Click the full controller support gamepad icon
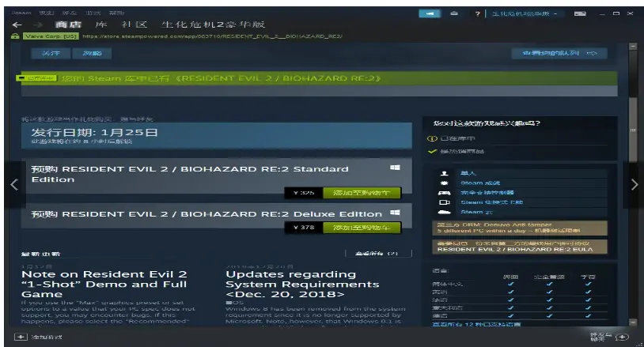Image resolution: width=644 pixels, height=347 pixels. (444, 193)
